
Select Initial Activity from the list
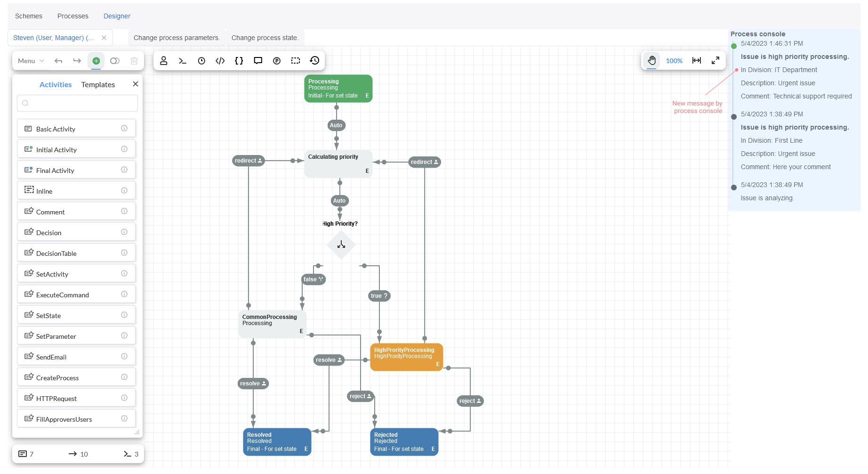[x=76, y=149]
